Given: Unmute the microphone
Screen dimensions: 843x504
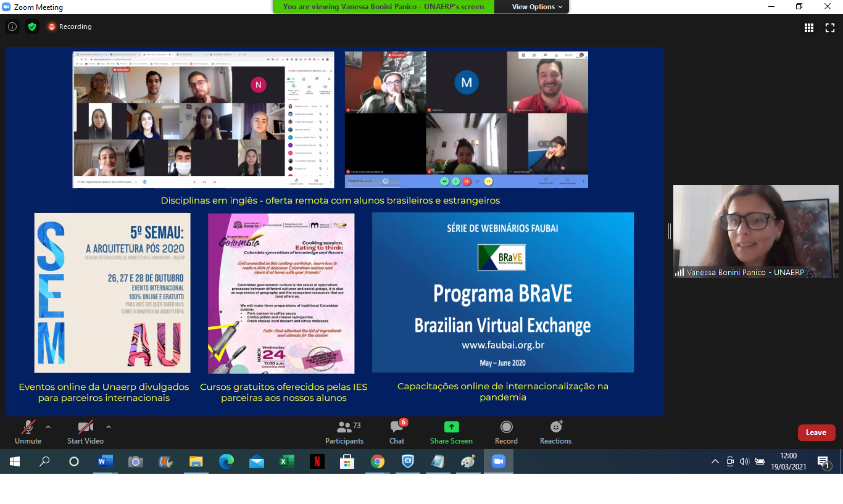Looking at the screenshot, I should [28, 428].
